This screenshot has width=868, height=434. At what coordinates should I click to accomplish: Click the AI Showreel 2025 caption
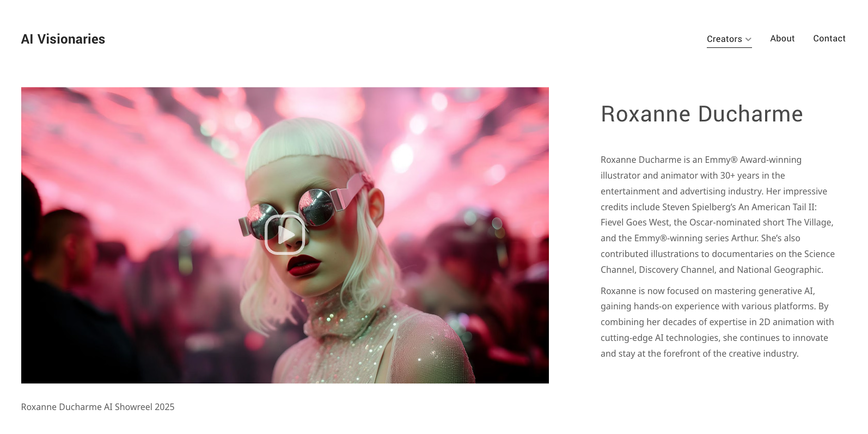click(97, 407)
